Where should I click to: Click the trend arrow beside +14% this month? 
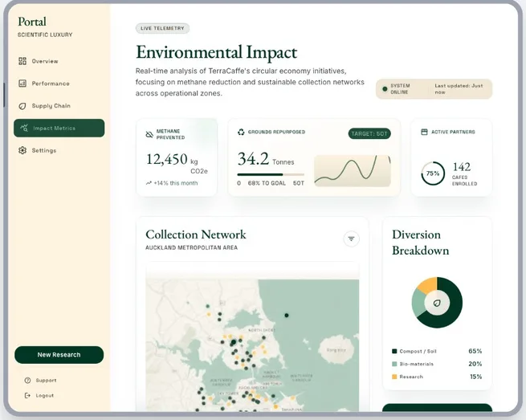149,183
